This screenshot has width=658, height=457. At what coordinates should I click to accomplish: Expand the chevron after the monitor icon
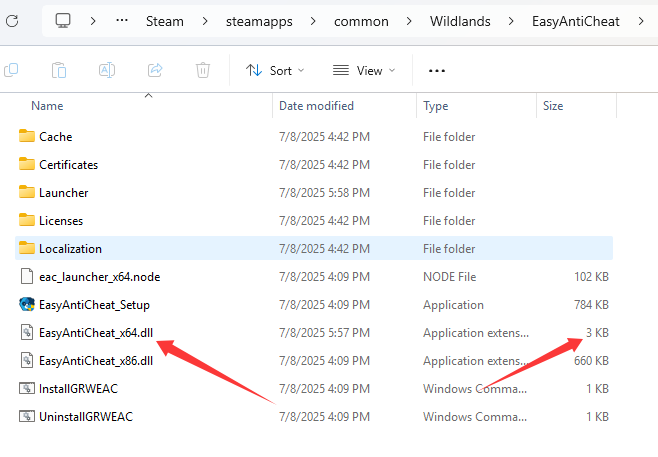[93, 21]
